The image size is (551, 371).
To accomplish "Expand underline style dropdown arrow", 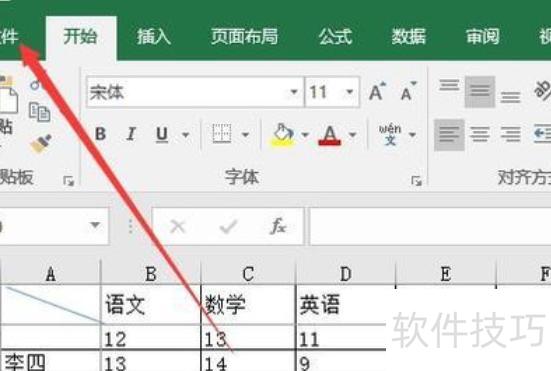I will tap(186, 134).
